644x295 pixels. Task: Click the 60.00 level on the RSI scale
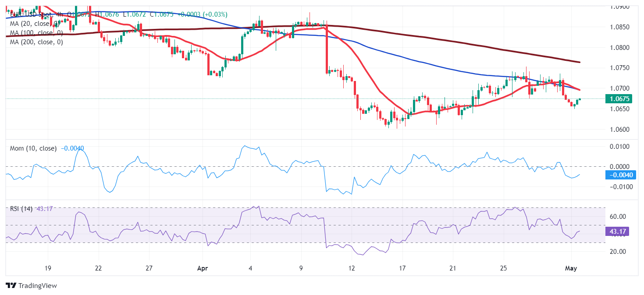pyautogui.click(x=618, y=217)
